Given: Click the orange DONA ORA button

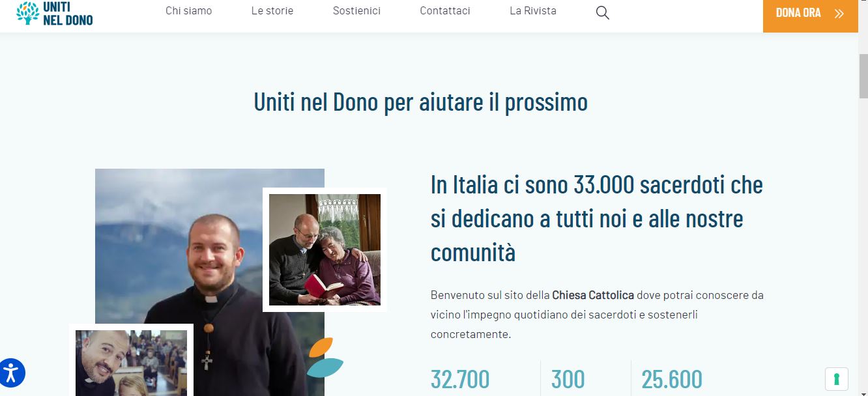Looking at the screenshot, I should coord(810,14).
